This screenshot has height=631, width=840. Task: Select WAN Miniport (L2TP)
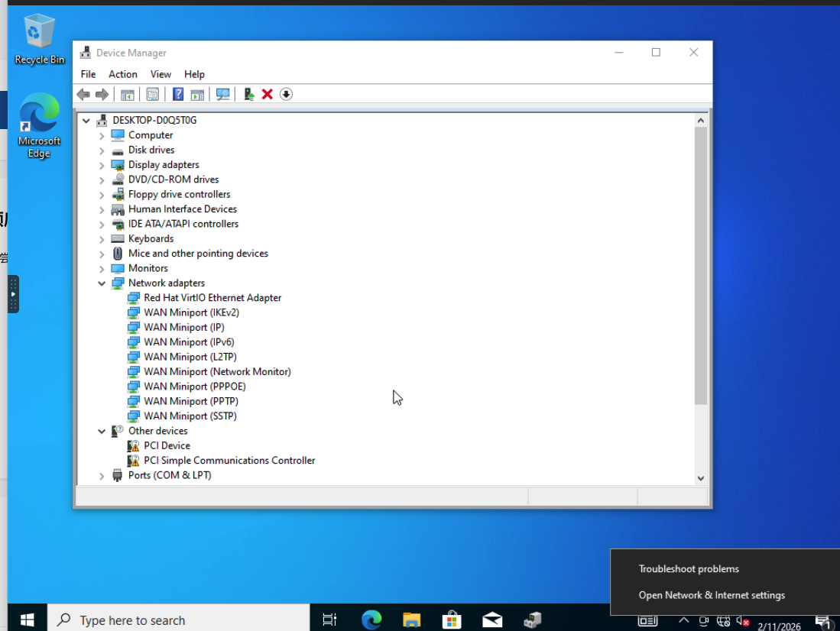point(190,357)
